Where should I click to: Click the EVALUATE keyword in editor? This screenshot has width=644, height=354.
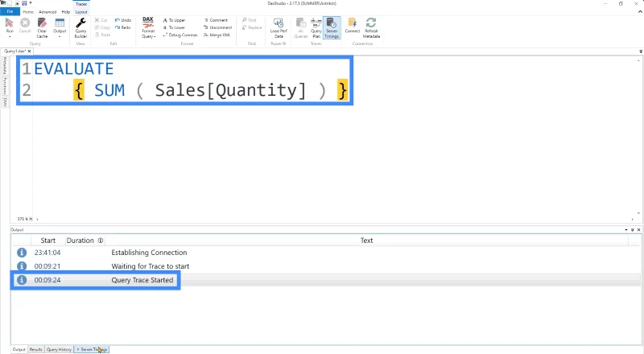coord(73,68)
